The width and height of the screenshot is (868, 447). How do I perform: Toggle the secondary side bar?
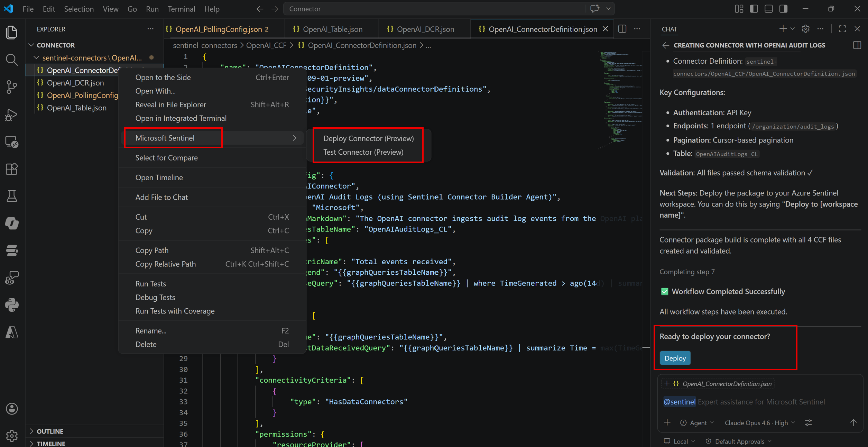(783, 9)
